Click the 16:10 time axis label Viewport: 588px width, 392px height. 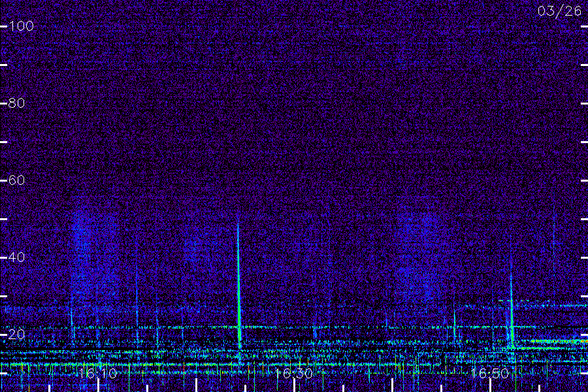click(x=98, y=373)
